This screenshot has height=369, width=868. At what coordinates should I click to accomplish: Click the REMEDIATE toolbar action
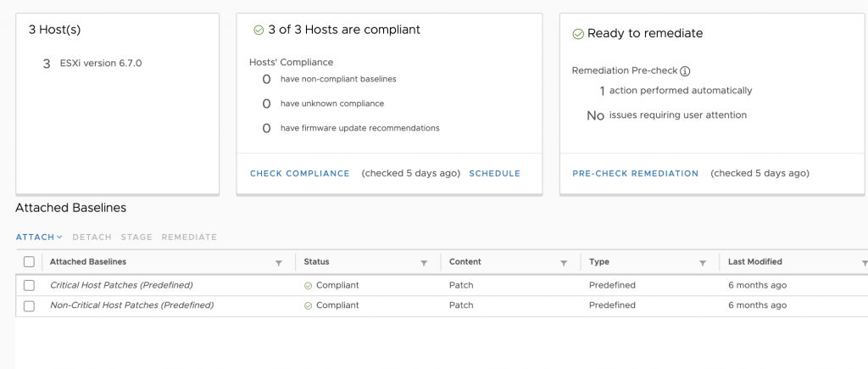click(189, 238)
